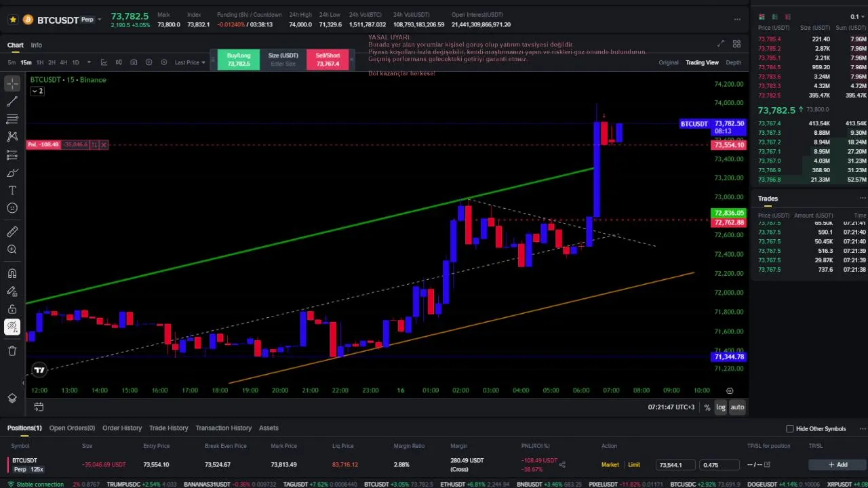Toggle percent scale on chart
This screenshot has width=868, height=488.
(707, 407)
